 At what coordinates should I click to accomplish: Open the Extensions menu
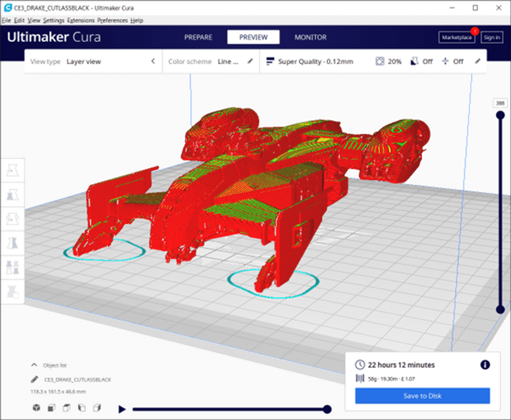[81, 21]
